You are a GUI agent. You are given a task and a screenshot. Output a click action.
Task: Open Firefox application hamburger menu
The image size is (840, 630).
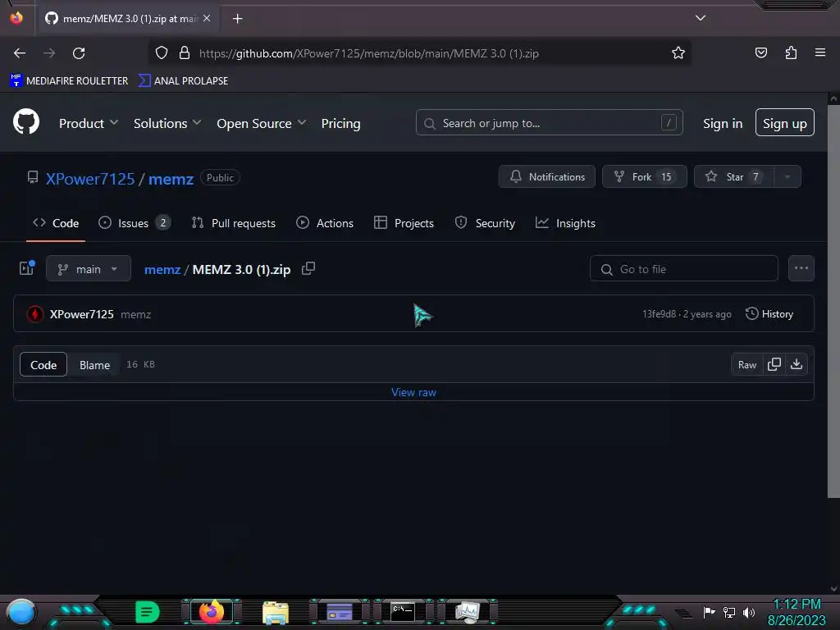click(820, 53)
